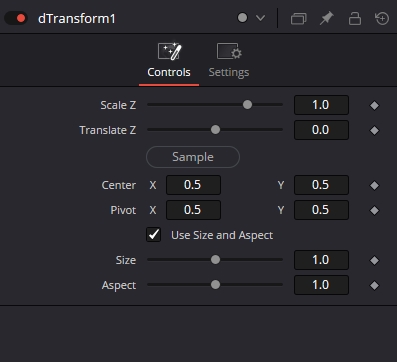Add keyframe for Translate Z
The image size is (397, 362).
pos(374,130)
